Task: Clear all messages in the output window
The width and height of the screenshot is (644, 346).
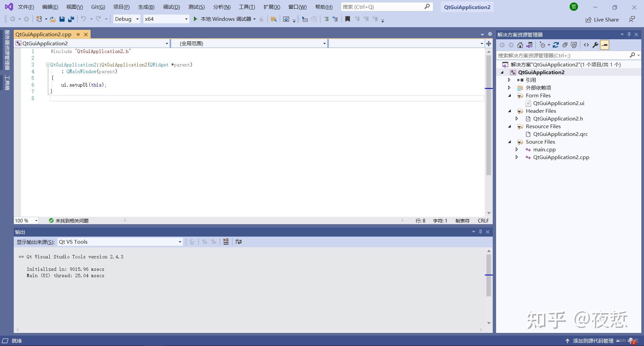Action: pos(226,242)
